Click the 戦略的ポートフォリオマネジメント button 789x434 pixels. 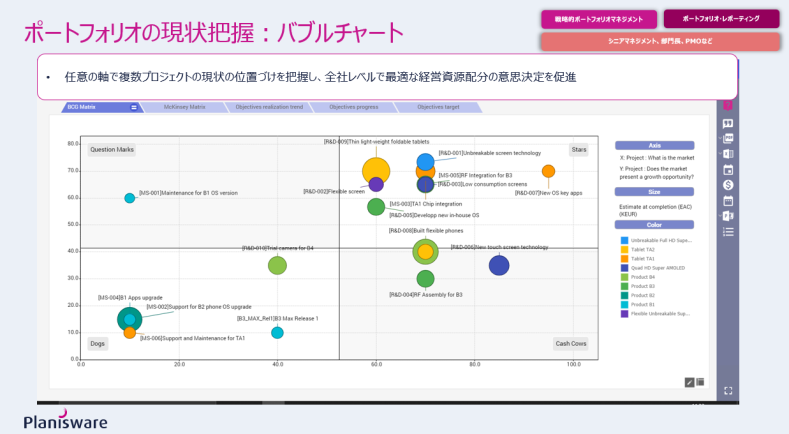[x=599, y=19]
